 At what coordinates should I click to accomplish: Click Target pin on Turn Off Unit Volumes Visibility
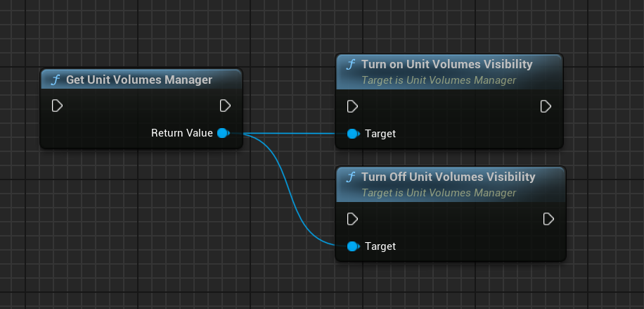point(352,246)
